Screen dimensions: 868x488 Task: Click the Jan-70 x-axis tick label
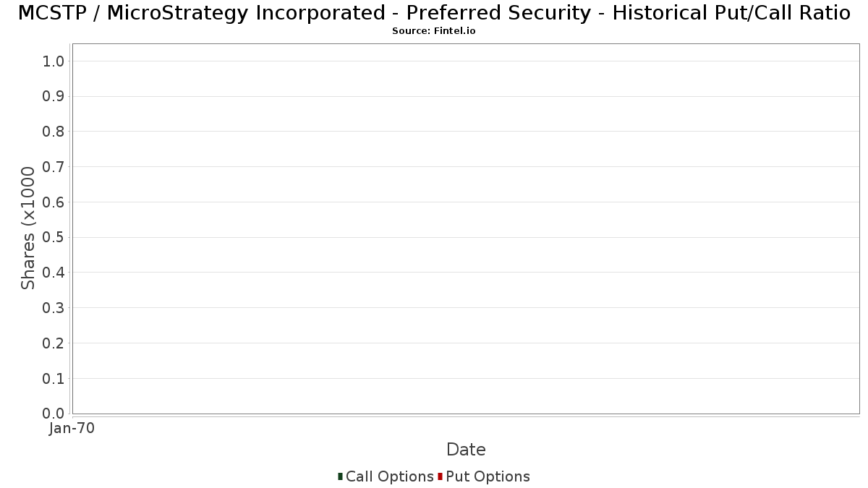(x=72, y=428)
